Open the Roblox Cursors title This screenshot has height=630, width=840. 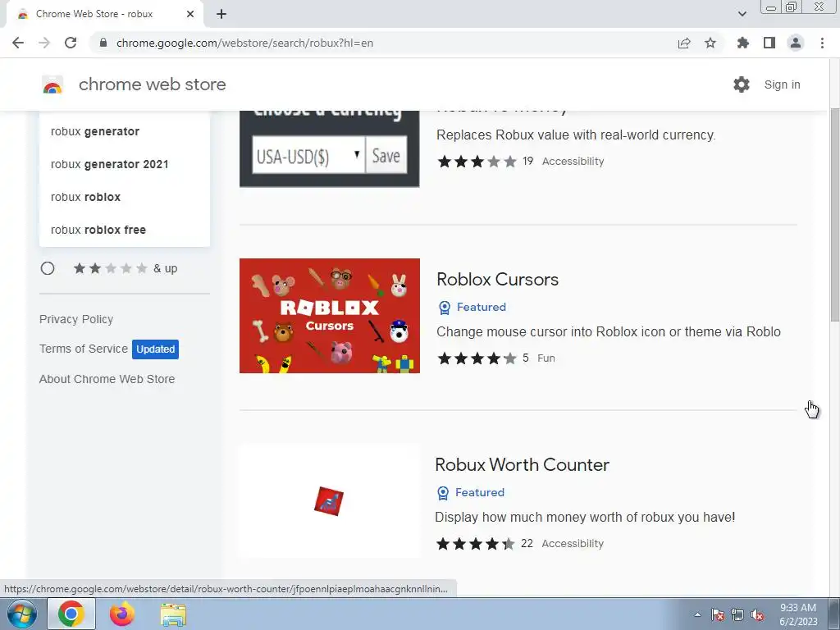[x=497, y=279]
